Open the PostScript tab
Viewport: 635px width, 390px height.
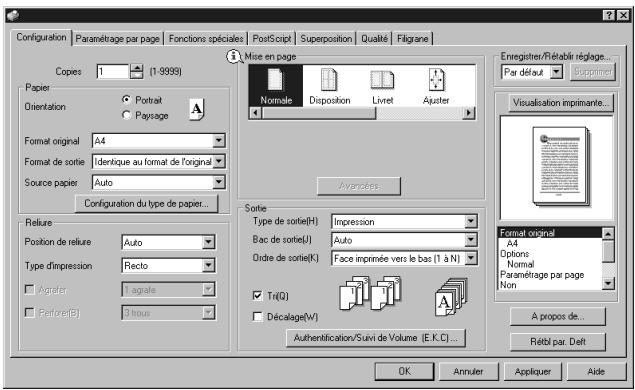[x=272, y=39]
